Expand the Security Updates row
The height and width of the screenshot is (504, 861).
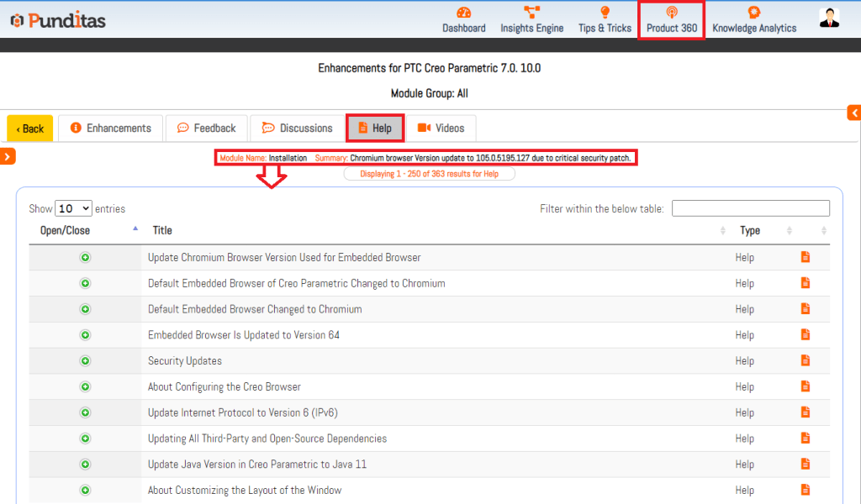click(x=85, y=361)
